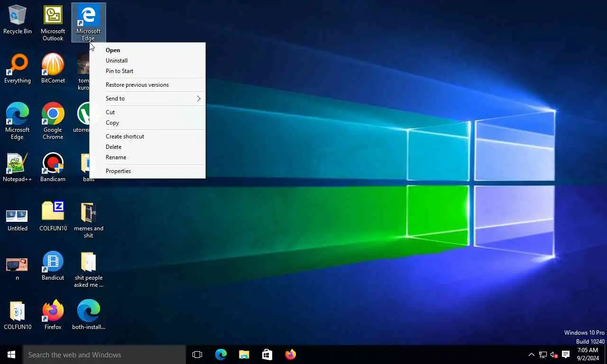The image size is (607, 364).
Task: Open Edge from the taskbar
Action: [221, 355]
